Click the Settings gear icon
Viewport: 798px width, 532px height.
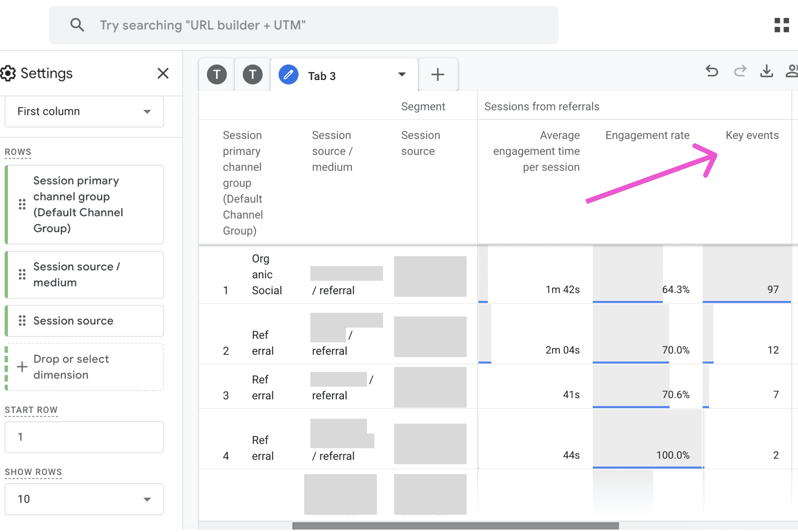pyautogui.click(x=9, y=73)
